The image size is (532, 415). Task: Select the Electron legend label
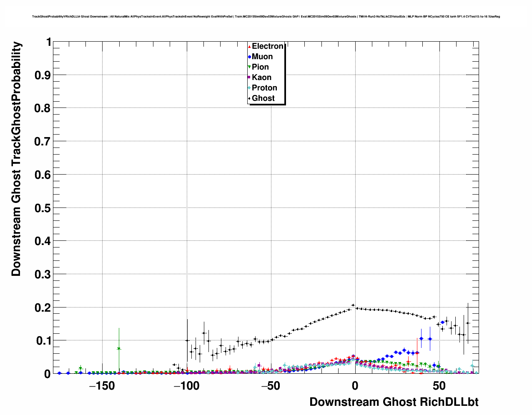[268, 46]
